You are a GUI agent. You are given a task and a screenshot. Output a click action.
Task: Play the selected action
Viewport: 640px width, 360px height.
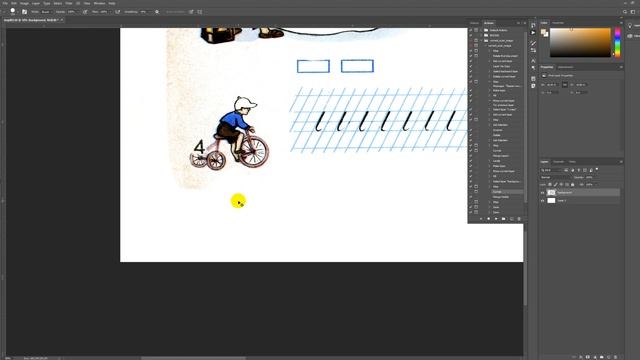point(496,219)
